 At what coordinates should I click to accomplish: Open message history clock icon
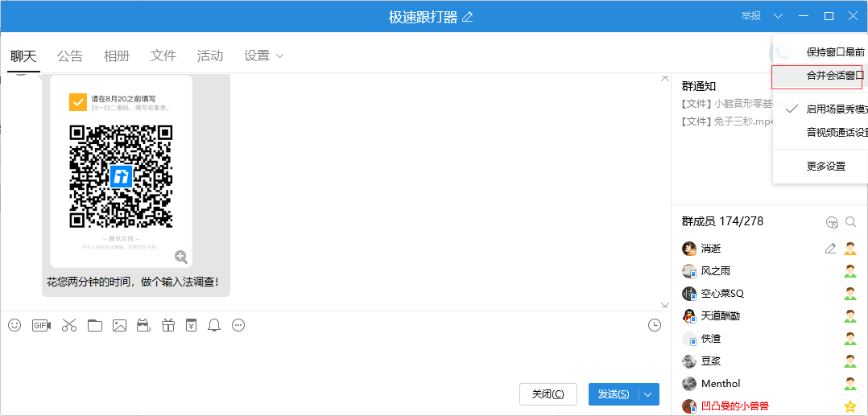[x=655, y=325]
